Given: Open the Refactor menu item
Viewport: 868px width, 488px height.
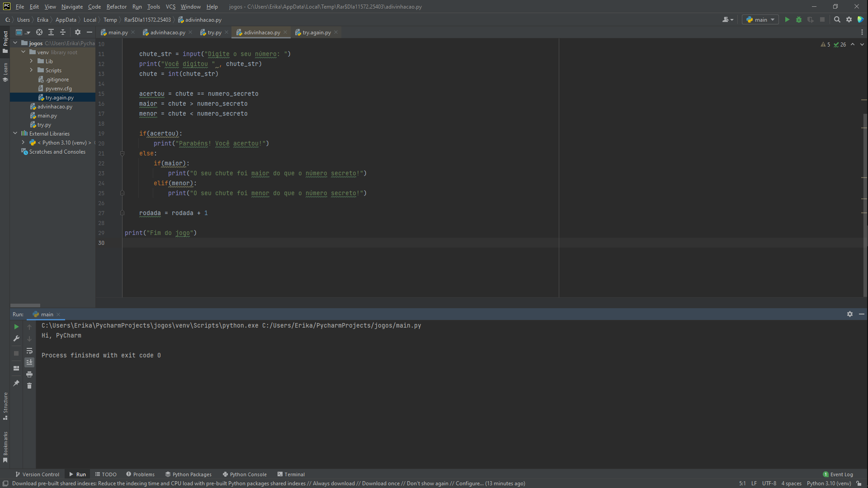Looking at the screenshot, I should [x=116, y=7].
